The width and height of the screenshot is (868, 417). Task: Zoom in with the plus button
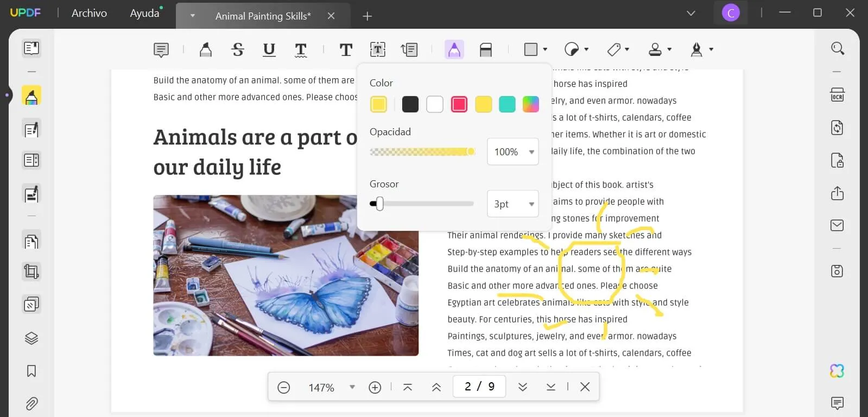375,387
